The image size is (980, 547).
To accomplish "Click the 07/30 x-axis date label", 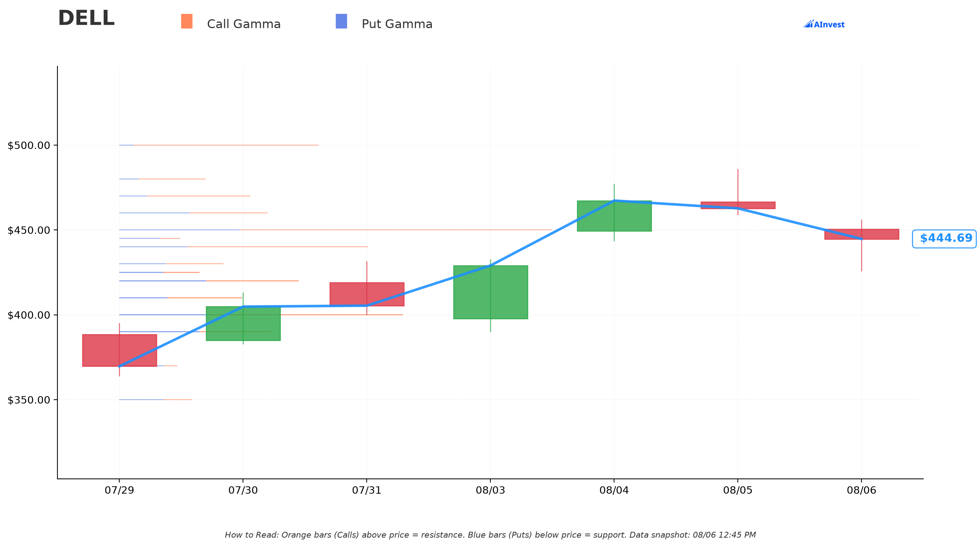I will click(x=243, y=490).
